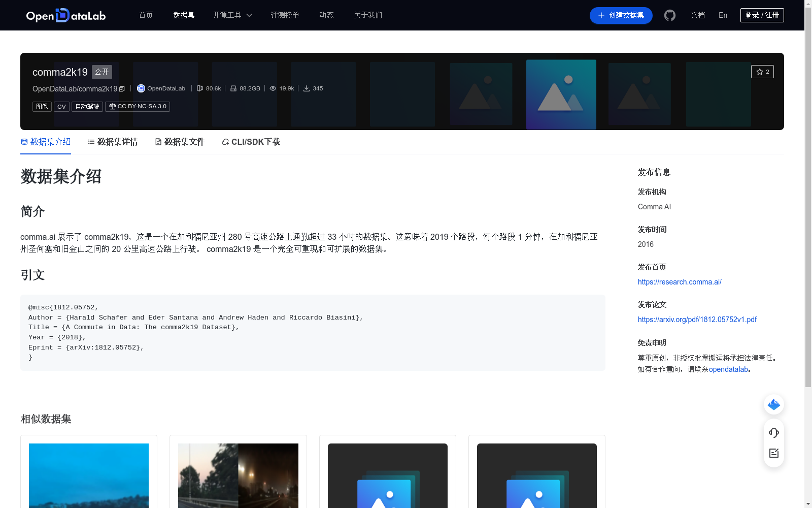The height and width of the screenshot is (508, 812).
Task: Open the third similar dataset placeholder thumbnail
Action: (388, 475)
